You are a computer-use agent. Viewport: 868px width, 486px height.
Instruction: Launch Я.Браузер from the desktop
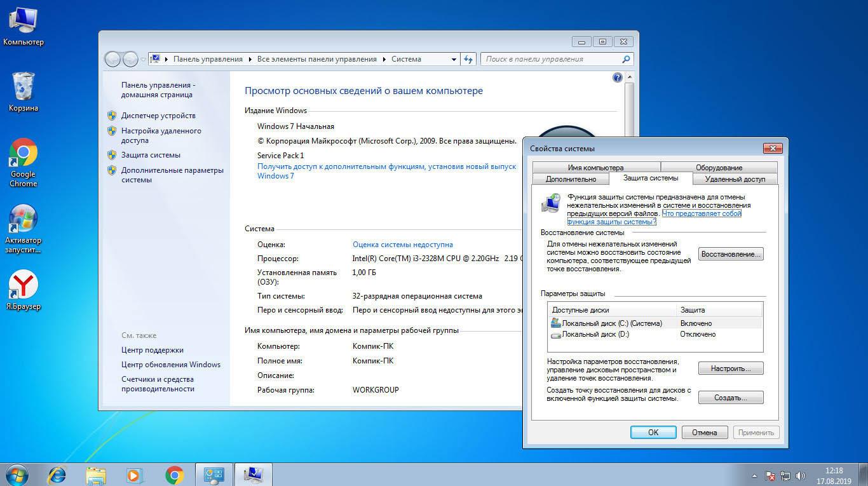pos(24,290)
